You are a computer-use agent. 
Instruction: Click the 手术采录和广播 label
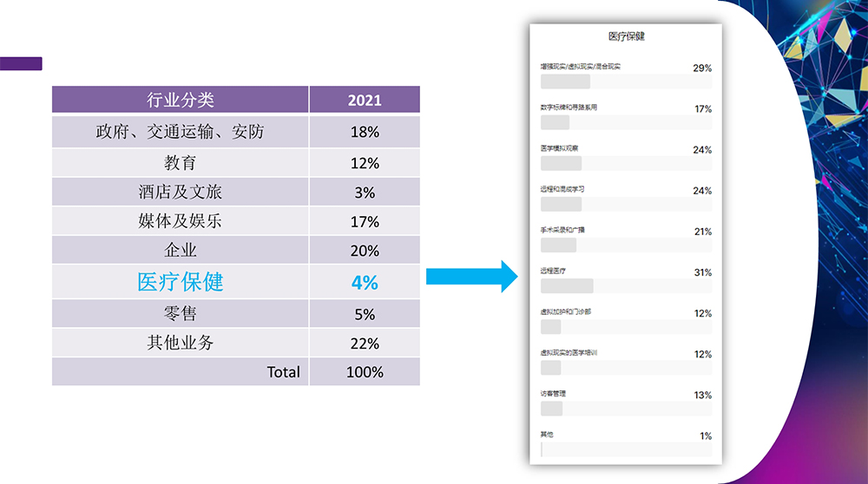[x=562, y=231]
